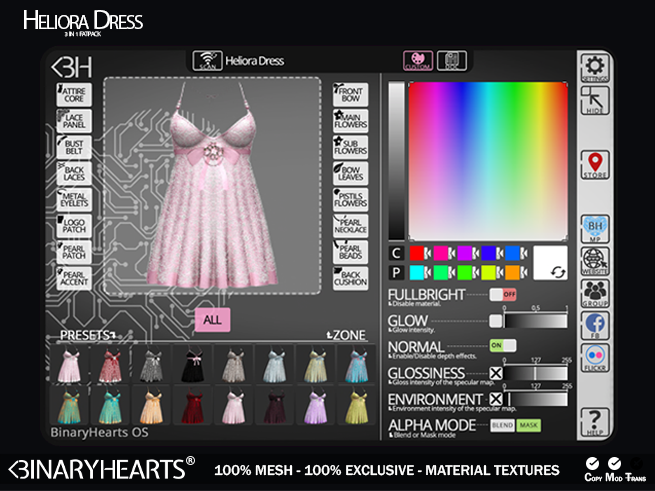The height and width of the screenshot is (491, 655).
Task: Select the Lace Panel zone
Action: point(74,121)
